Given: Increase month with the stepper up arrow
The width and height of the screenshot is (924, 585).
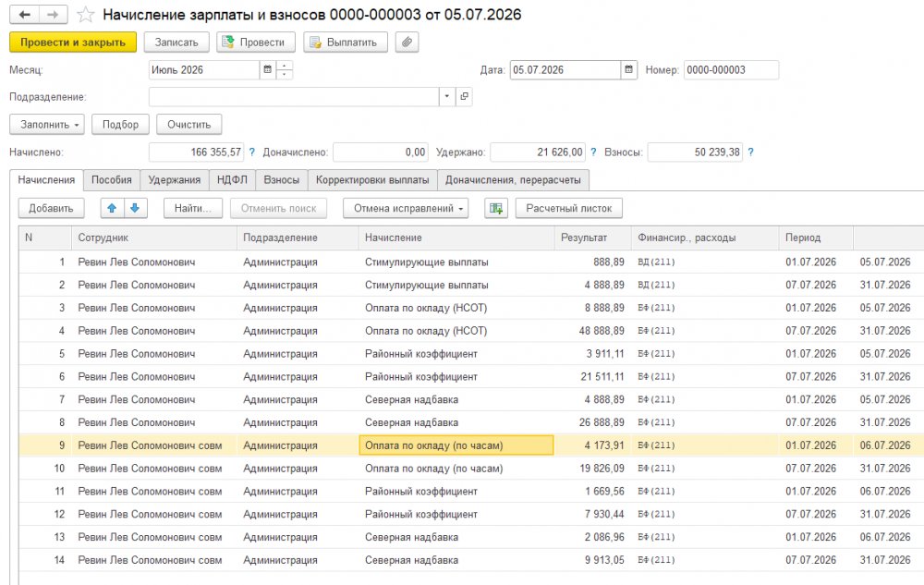Looking at the screenshot, I should click(284, 66).
